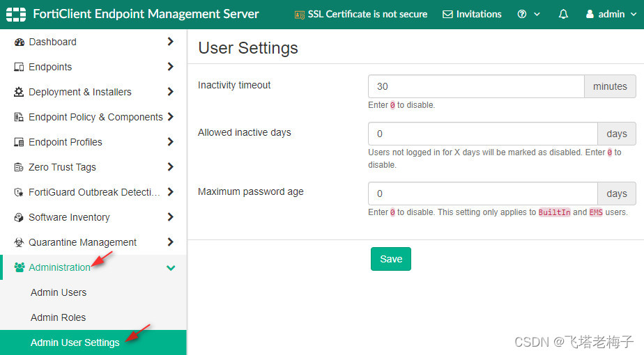Click the SSL certificate warning icon
This screenshot has height=355, width=644.
pyautogui.click(x=300, y=15)
